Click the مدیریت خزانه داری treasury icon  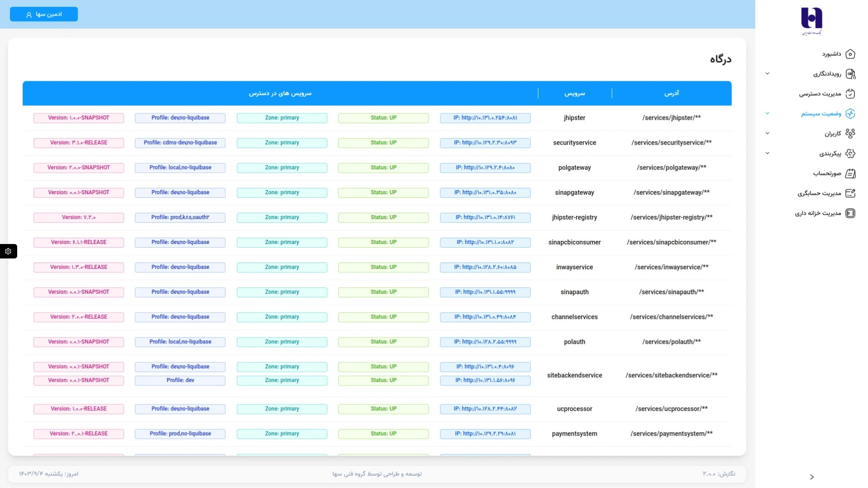[850, 213]
